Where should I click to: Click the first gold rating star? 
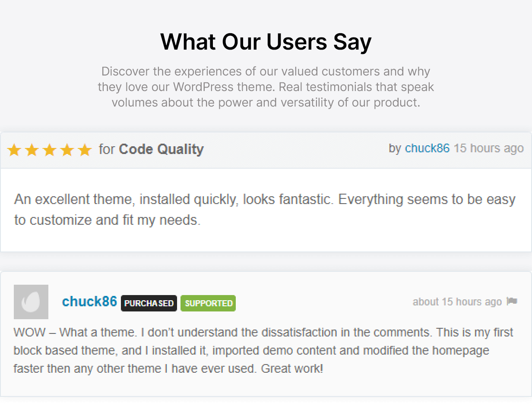tap(14, 150)
